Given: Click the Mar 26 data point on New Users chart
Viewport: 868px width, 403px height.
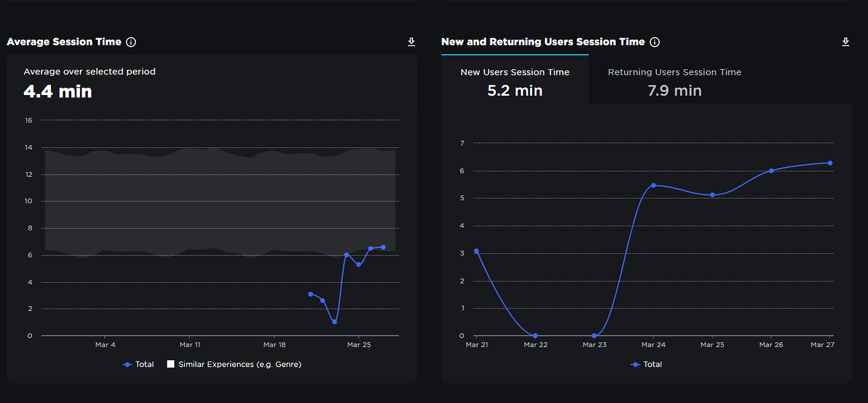Looking at the screenshot, I should pos(771,171).
